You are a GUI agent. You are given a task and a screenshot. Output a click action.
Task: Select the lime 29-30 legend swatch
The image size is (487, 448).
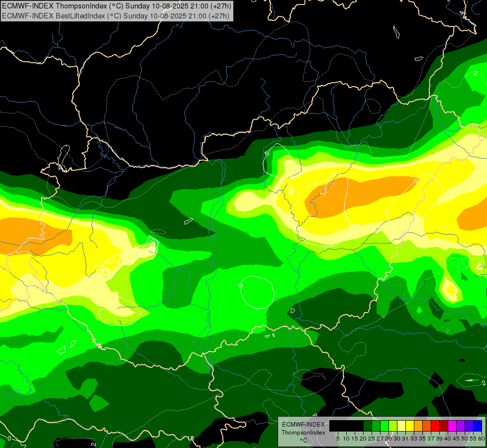(393, 426)
